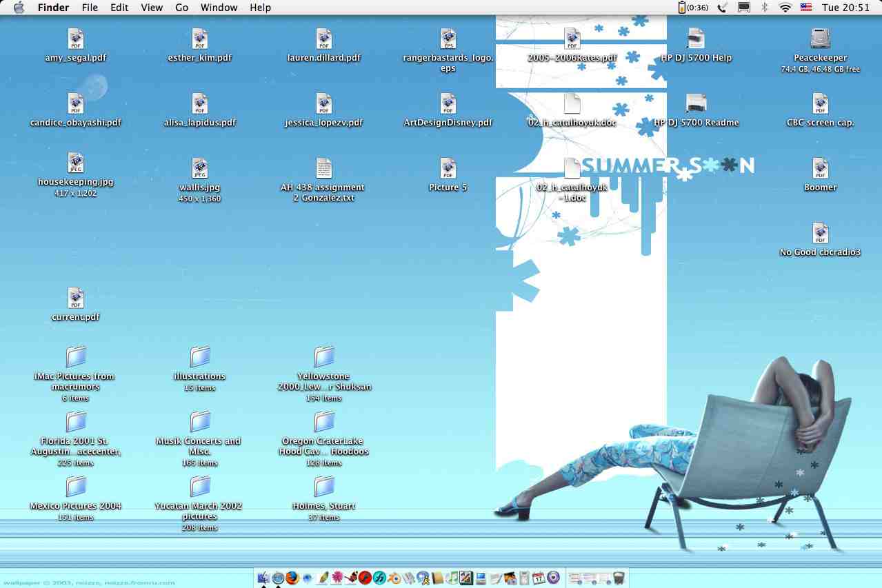882x588 pixels.
Task: Open the Help menu
Action: [261, 8]
